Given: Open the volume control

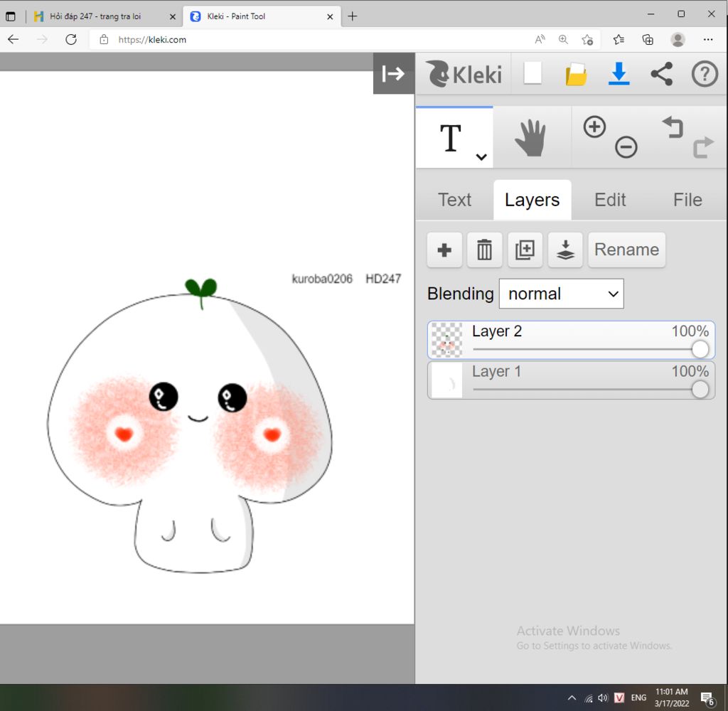Looking at the screenshot, I should pyautogui.click(x=603, y=697).
